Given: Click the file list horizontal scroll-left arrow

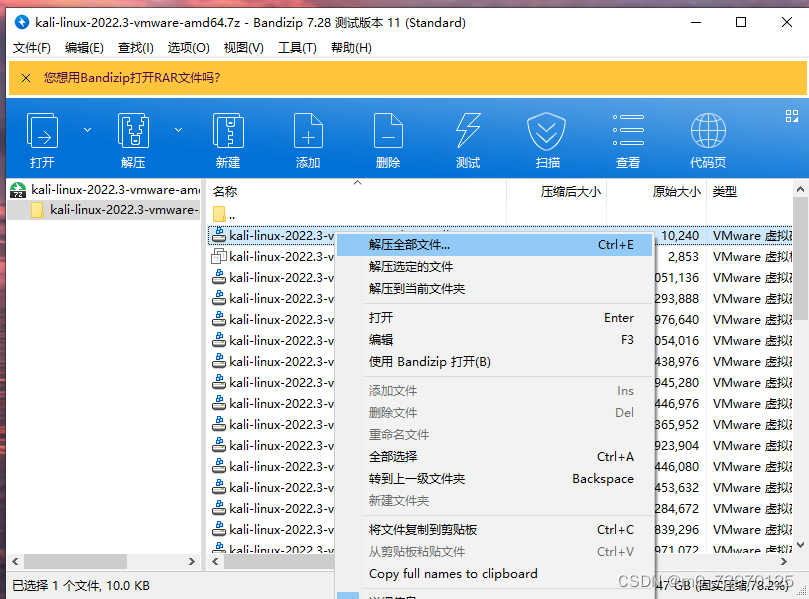Looking at the screenshot, I should click(215, 561).
